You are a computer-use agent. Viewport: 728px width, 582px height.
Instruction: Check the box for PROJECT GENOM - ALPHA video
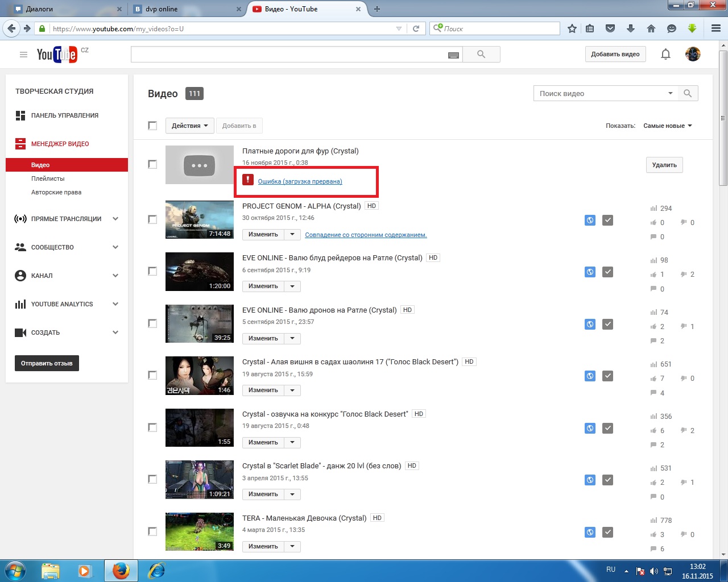click(152, 219)
